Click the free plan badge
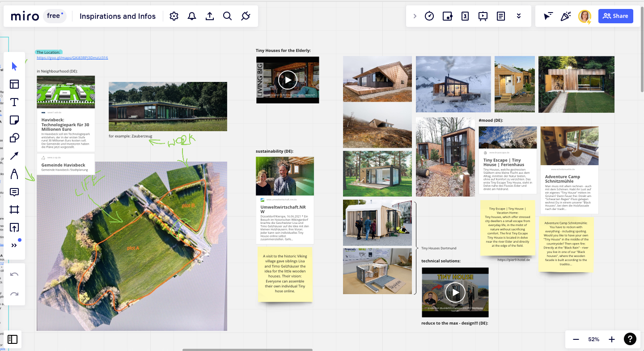Screen dimensions: 644x351 [x=55, y=16]
